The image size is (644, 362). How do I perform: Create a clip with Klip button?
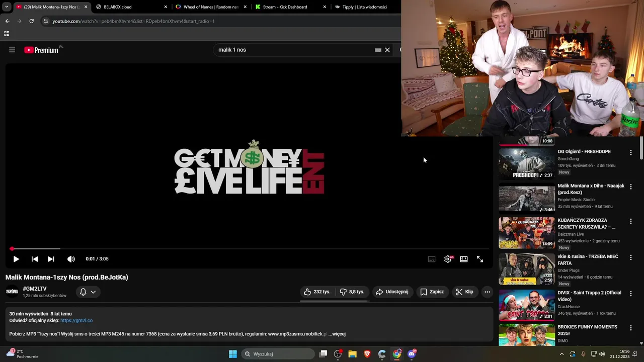coord(464,292)
